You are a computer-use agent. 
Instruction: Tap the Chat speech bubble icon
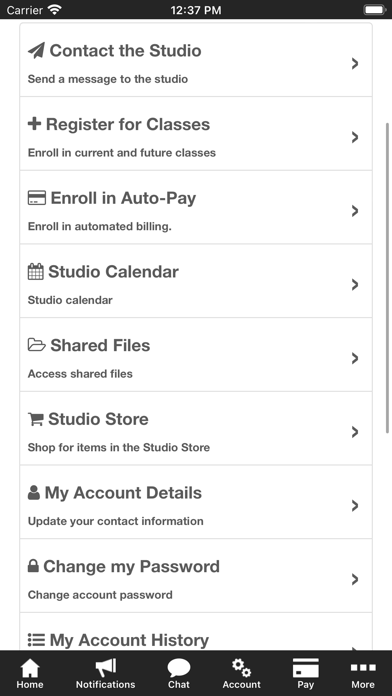(179, 668)
